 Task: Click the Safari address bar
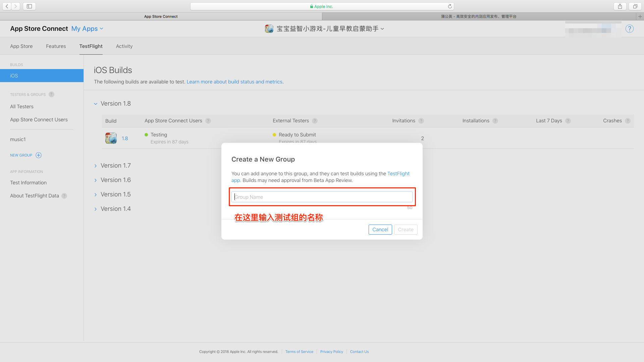(322, 6)
